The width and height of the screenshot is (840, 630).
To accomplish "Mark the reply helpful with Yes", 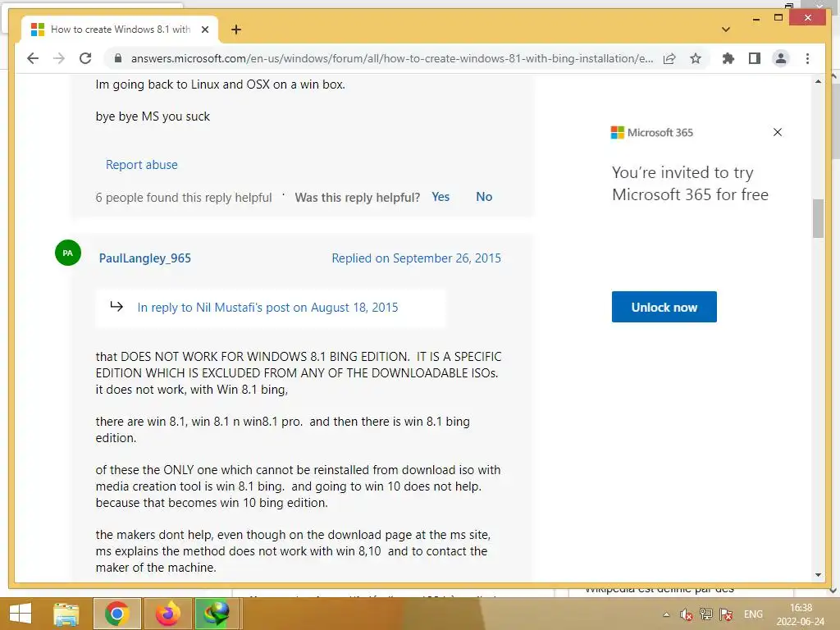I will pyautogui.click(x=441, y=197).
